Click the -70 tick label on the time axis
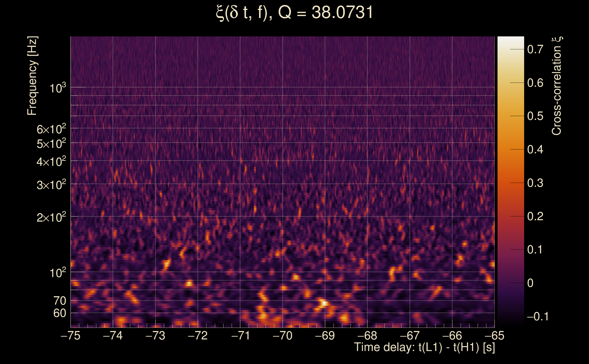 pos(282,336)
